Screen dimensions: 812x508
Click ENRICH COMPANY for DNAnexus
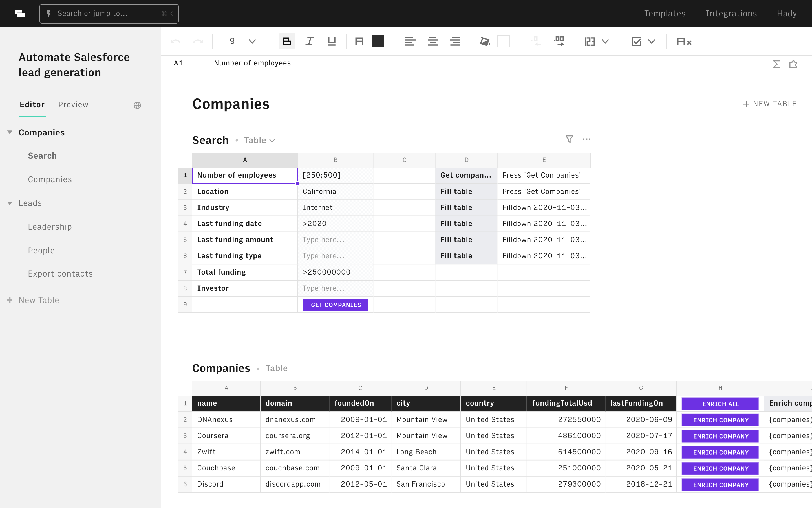(x=720, y=420)
